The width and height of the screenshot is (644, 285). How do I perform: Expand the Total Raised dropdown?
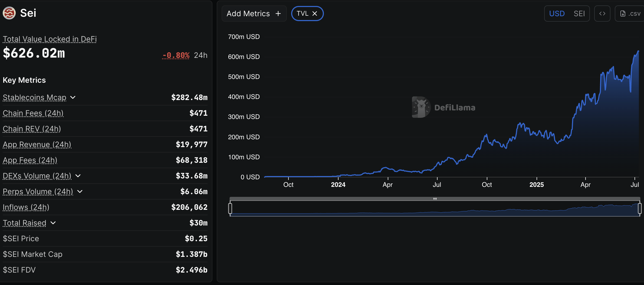click(x=53, y=223)
